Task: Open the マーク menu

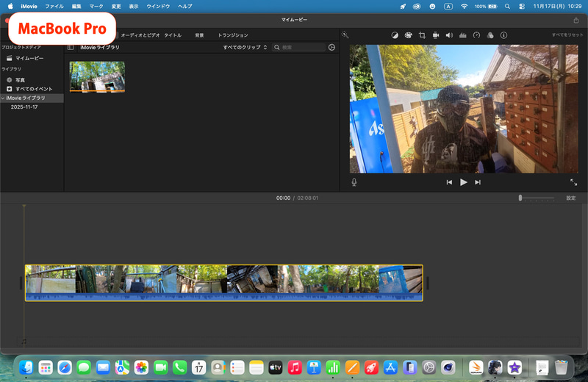Action: point(96,7)
